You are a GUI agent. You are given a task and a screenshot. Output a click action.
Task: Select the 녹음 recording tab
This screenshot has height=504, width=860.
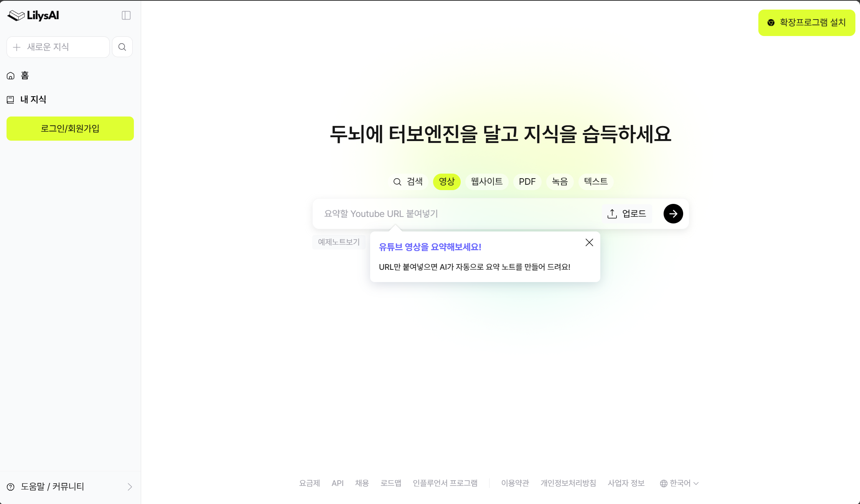point(560,182)
